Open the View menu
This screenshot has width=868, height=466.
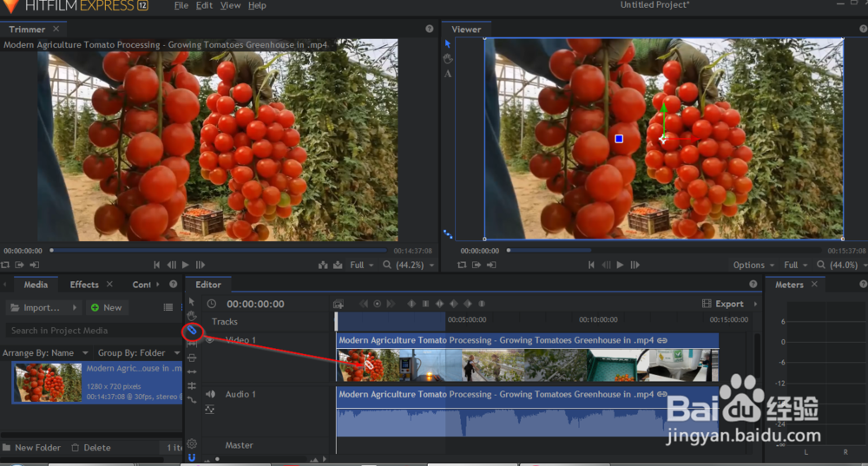(230, 5)
